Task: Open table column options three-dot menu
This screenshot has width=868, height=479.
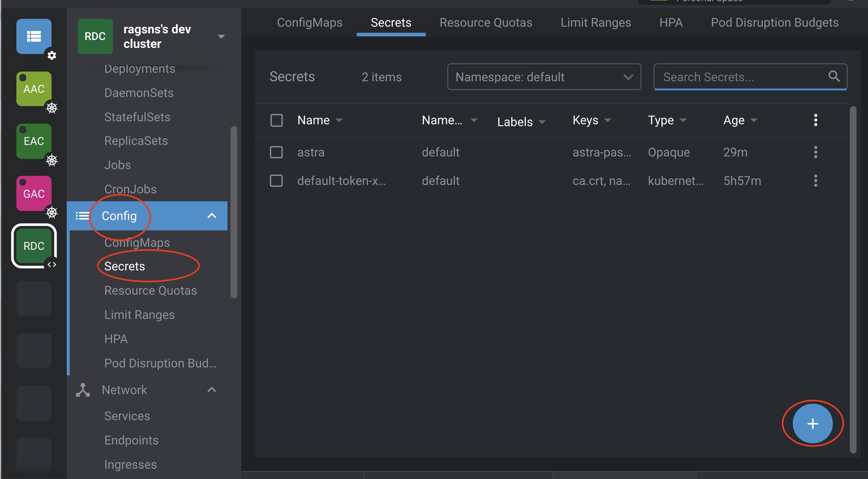Action: pos(816,120)
